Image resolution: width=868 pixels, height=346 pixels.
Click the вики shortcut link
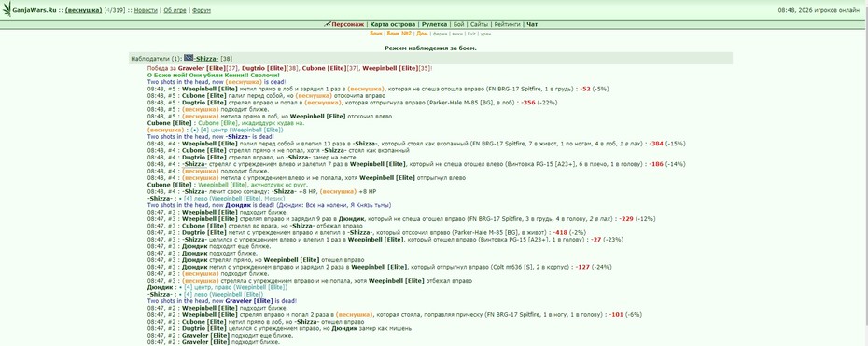tap(457, 34)
